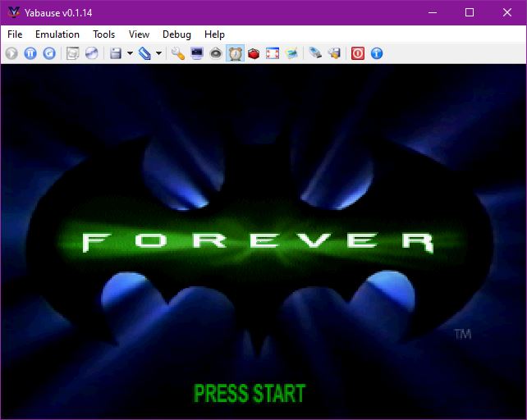Click the yellow-arrow floppy disk icon
This screenshot has width=527, height=420.
[x=334, y=53]
